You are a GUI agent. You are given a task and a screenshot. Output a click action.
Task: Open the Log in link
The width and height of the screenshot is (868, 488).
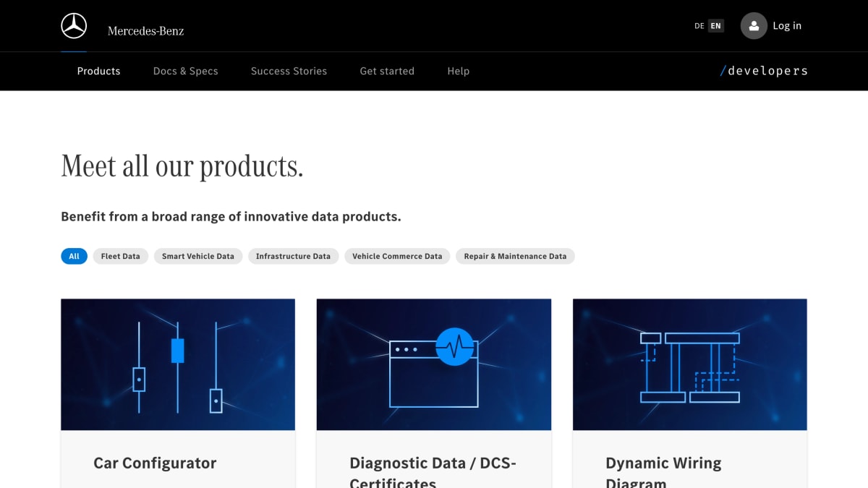tap(787, 26)
